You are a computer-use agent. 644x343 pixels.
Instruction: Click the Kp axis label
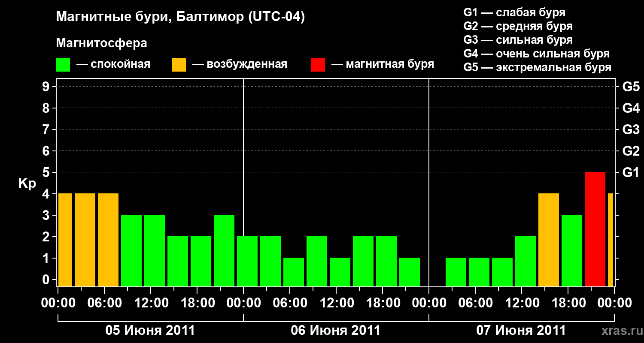(x=27, y=184)
